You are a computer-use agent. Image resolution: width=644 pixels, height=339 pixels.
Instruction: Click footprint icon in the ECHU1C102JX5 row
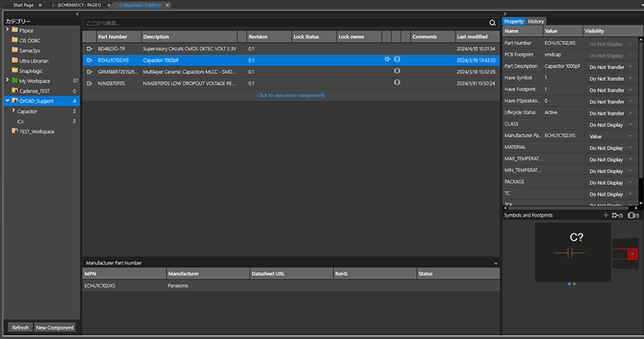coord(397,59)
